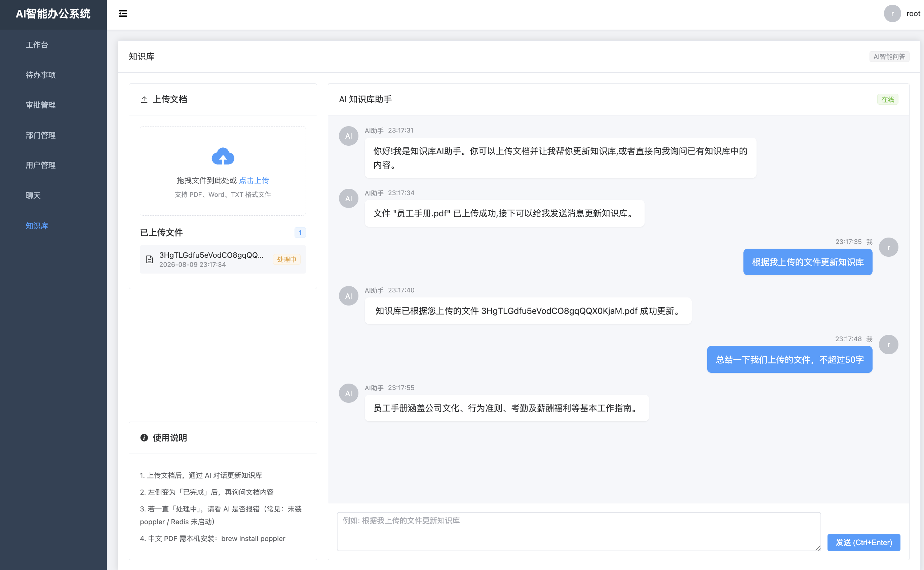Click the AI greeting message 你好!我是知识库AI助手

(560, 157)
